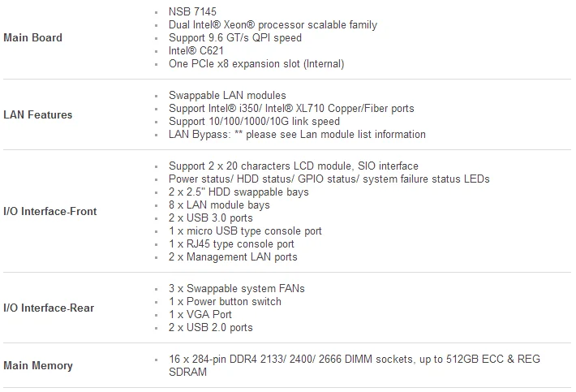
Task: Click the I/O Interface-Rear row label
Action: [49, 308]
